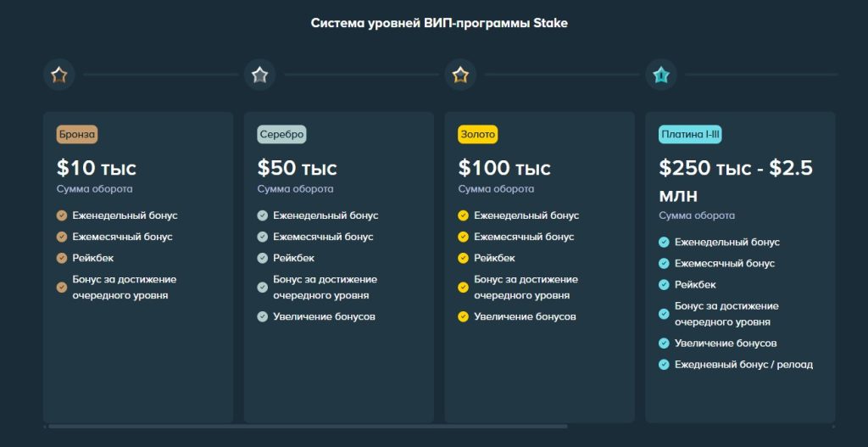868x447 pixels.
Task: Click Gold Ежемесячный бонус checkmark
Action: click(x=464, y=237)
